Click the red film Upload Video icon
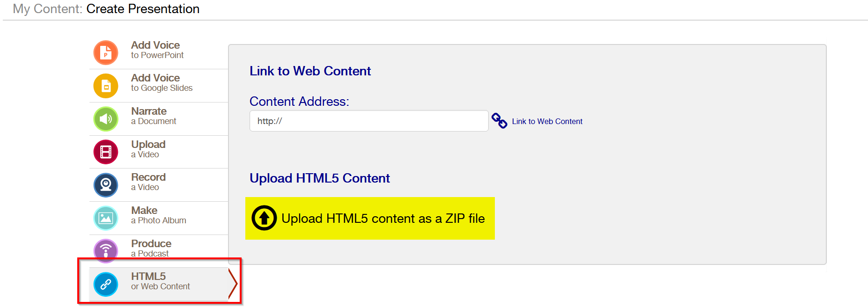The height and width of the screenshot is (308, 868). (106, 152)
